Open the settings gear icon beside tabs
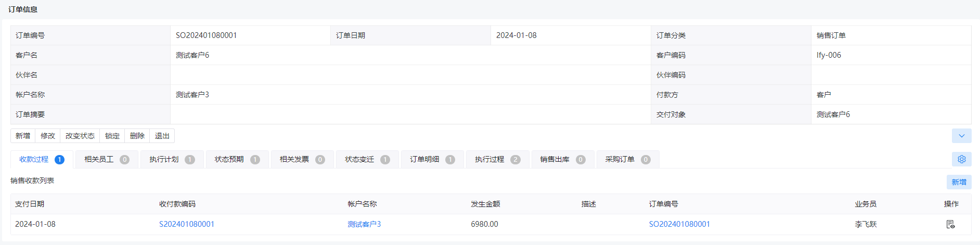980x245 pixels. tap(961, 159)
